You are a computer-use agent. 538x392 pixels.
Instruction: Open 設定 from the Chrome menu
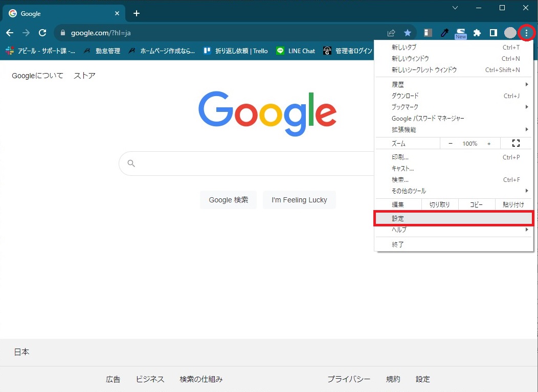pyautogui.click(x=454, y=218)
